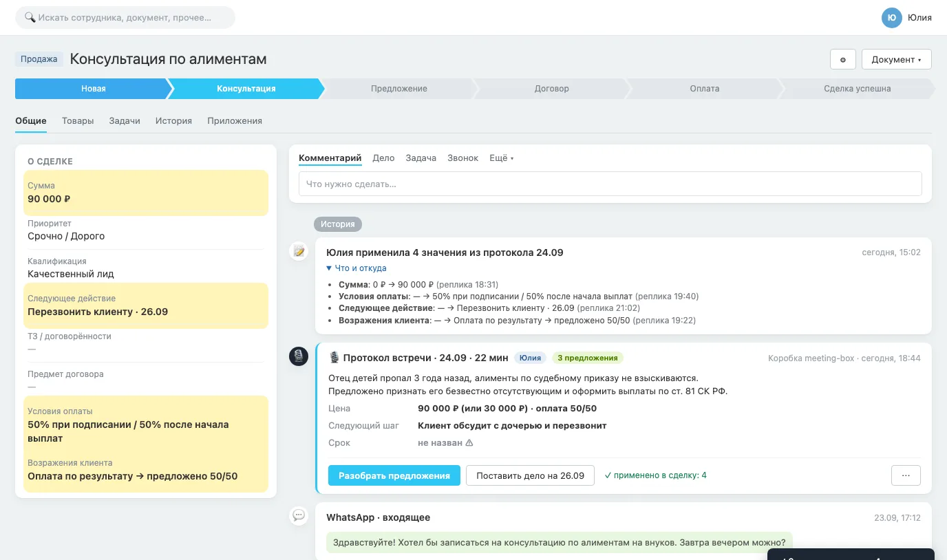Set stage to Сделка успешна

[857, 89]
